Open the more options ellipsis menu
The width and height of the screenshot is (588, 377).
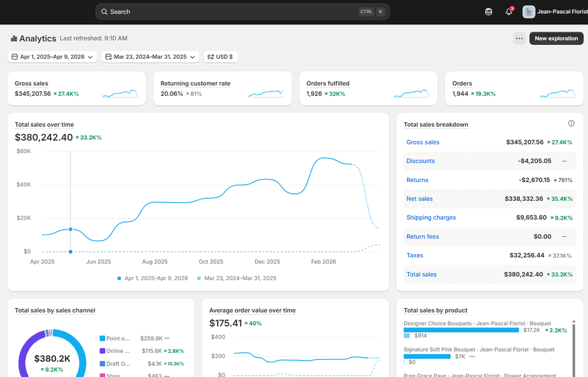point(519,38)
